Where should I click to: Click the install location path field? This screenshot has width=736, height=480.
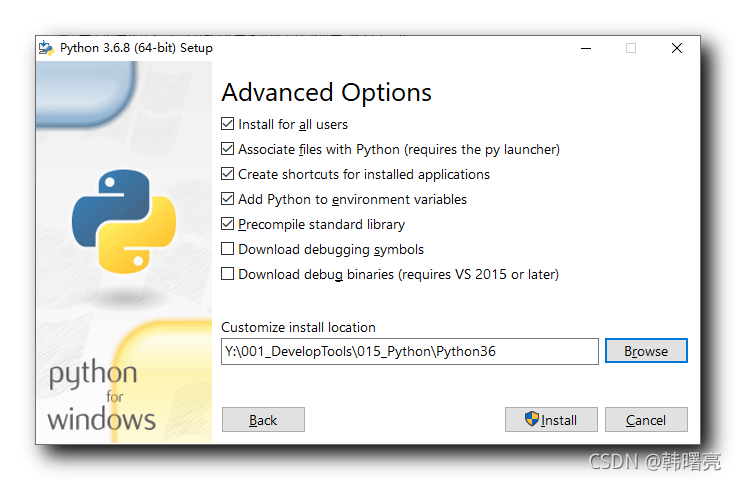(410, 351)
